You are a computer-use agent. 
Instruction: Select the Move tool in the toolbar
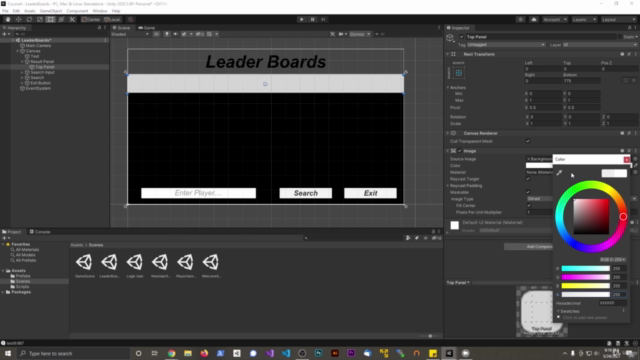click(18, 19)
